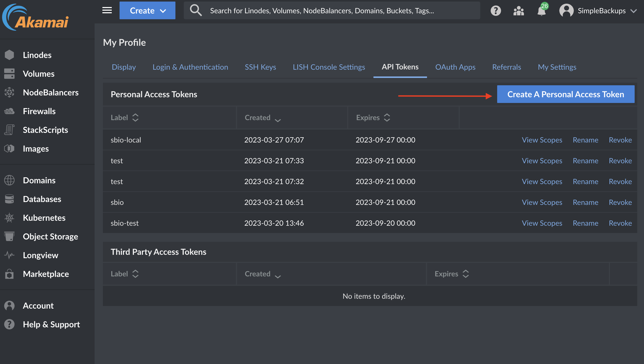The height and width of the screenshot is (364, 644).
Task: Sort personal tokens by Expires column
Action: tap(373, 118)
